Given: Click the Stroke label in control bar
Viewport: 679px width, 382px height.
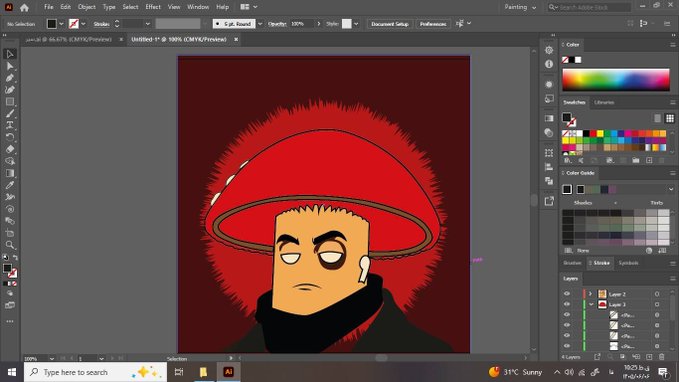Looking at the screenshot, I should [101, 24].
